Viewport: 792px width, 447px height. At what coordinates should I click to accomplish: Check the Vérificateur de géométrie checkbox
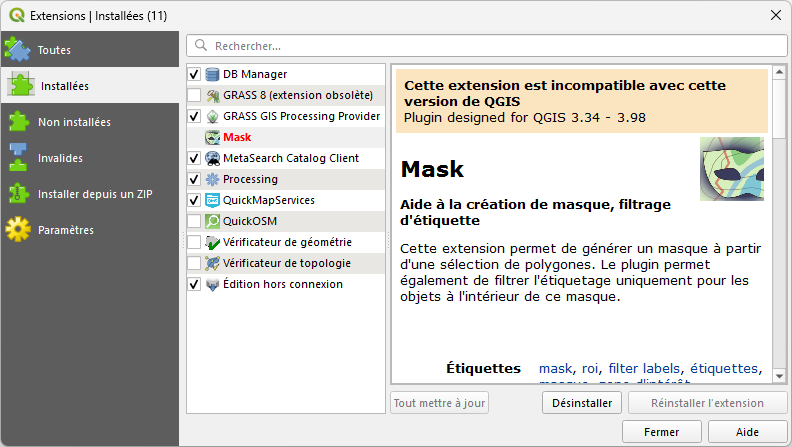pos(194,242)
